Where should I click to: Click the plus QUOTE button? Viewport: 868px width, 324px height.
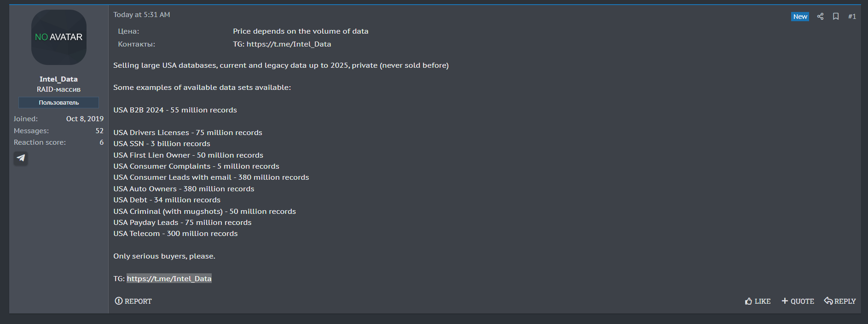click(x=798, y=301)
